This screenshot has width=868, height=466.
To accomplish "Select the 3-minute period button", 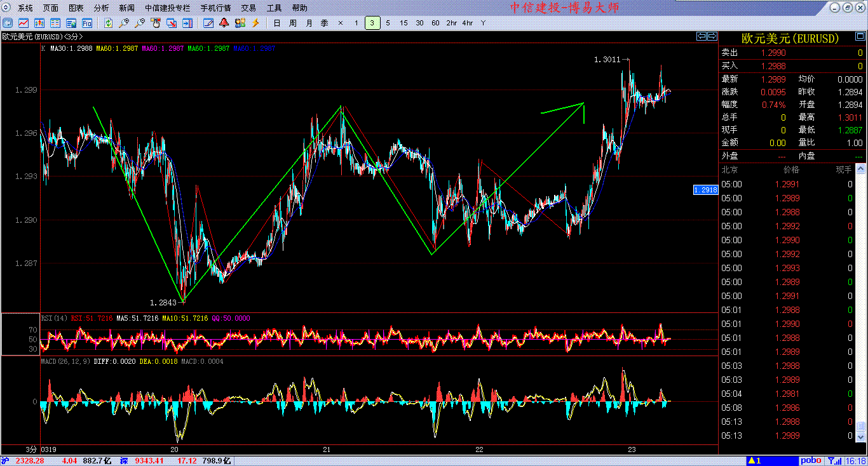I will point(372,23).
